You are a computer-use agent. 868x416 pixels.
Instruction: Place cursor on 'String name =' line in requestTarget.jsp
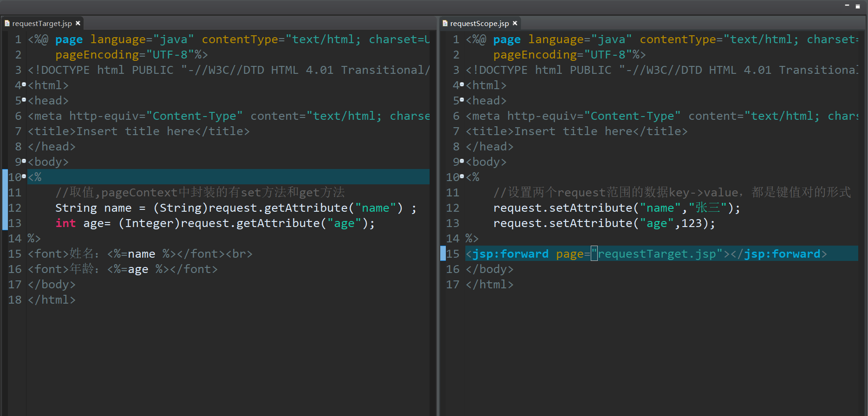point(235,208)
